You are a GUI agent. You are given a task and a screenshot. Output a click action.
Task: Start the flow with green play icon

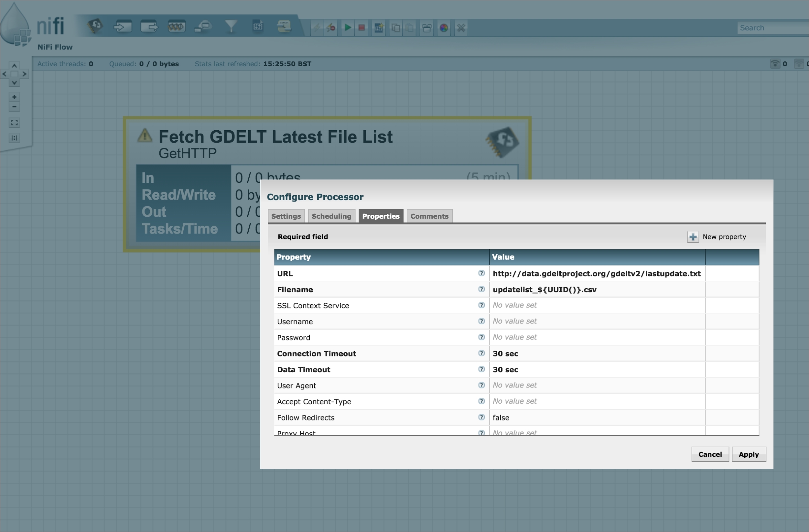tap(348, 27)
